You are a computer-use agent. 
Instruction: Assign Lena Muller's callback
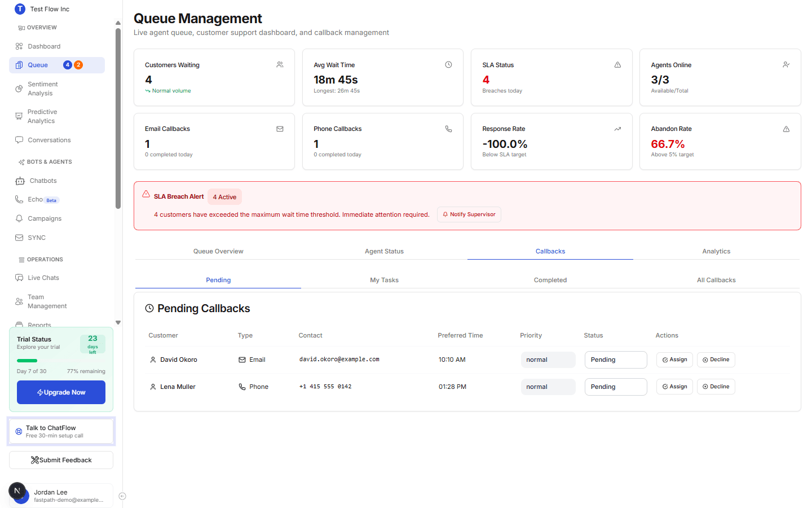(674, 387)
